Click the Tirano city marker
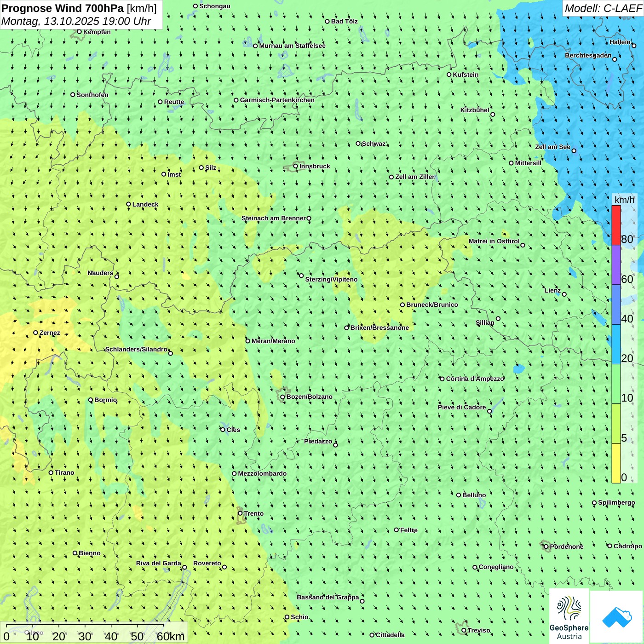 coord(51,472)
